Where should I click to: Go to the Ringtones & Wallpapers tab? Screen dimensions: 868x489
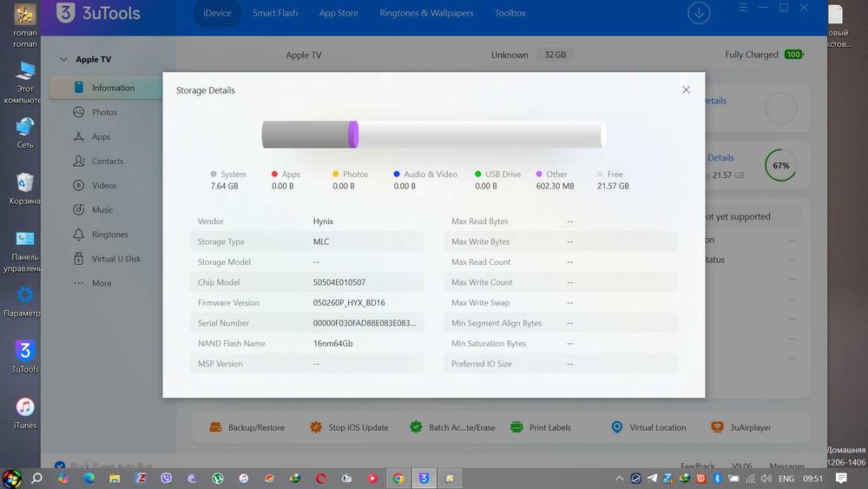click(426, 13)
